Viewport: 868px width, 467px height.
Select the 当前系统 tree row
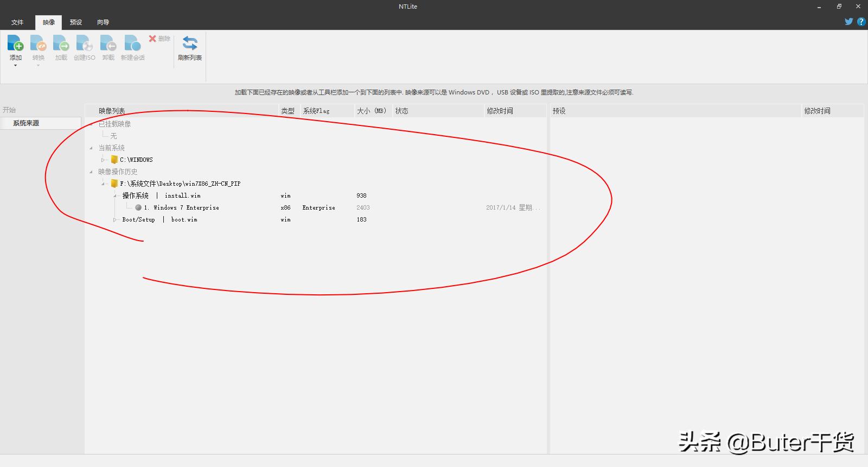(x=111, y=148)
